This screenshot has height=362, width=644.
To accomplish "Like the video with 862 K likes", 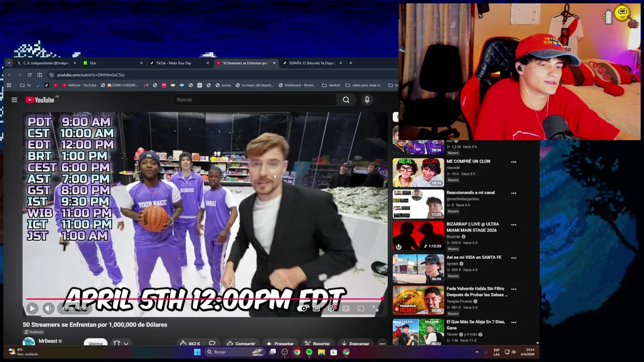I will coord(190,343).
